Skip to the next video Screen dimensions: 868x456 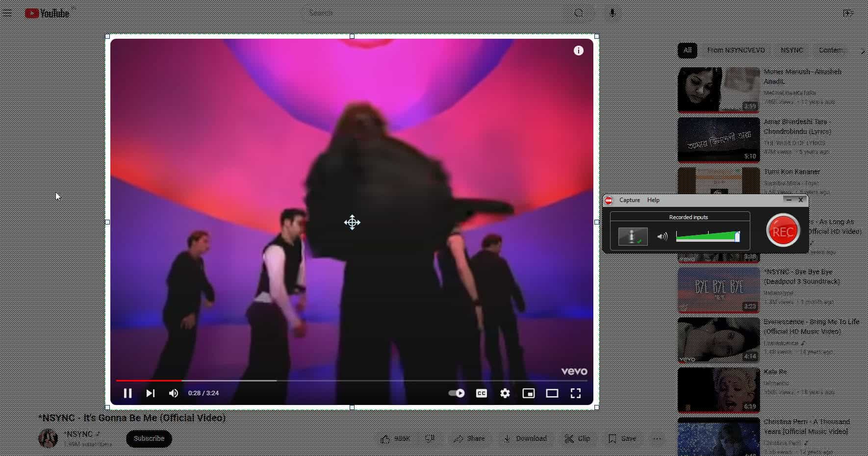[x=151, y=393]
